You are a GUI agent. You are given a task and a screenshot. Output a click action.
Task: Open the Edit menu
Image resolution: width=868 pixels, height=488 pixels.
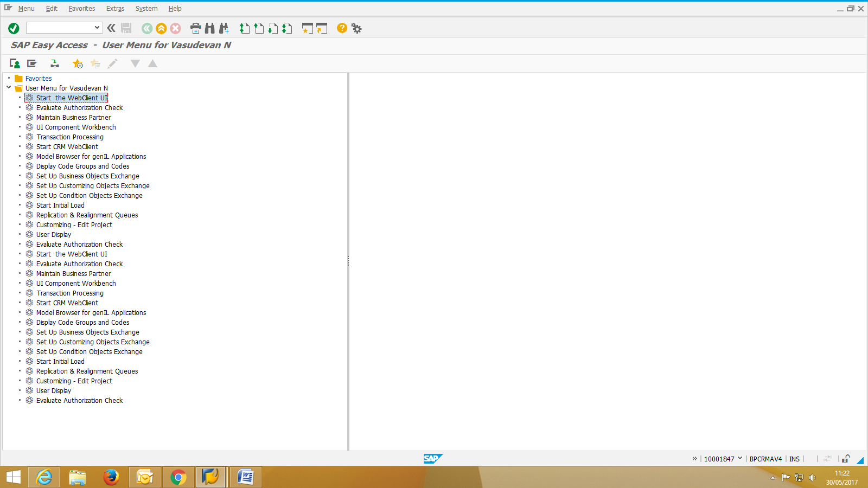point(52,9)
